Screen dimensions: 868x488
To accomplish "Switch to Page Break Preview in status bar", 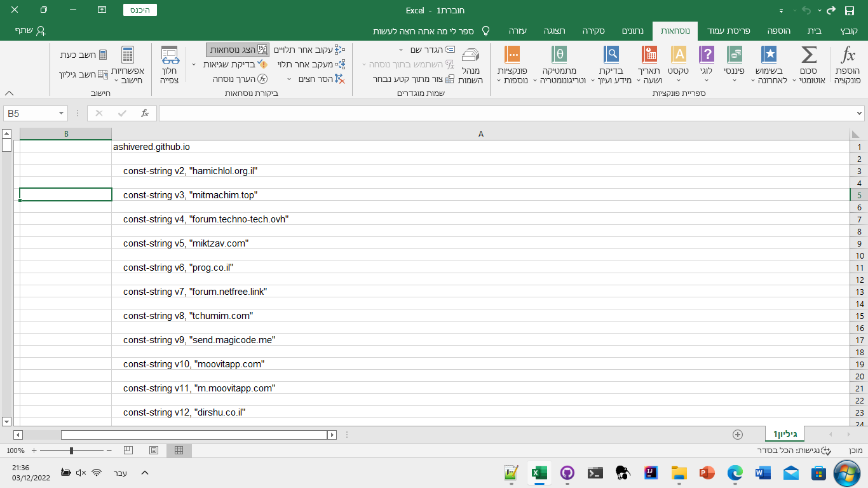I will 128,450.
